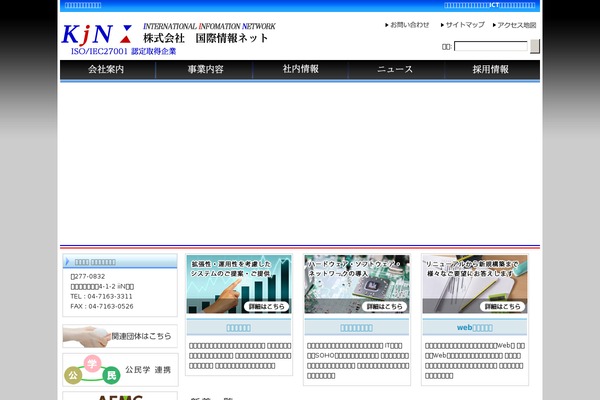Open the system proposal chart image
Image resolution: width=600 pixels, height=400 pixels.
pos(239,284)
